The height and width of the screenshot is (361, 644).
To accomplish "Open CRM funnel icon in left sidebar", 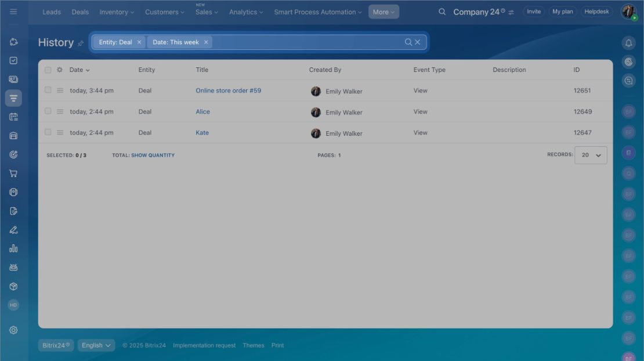I will click(13, 98).
